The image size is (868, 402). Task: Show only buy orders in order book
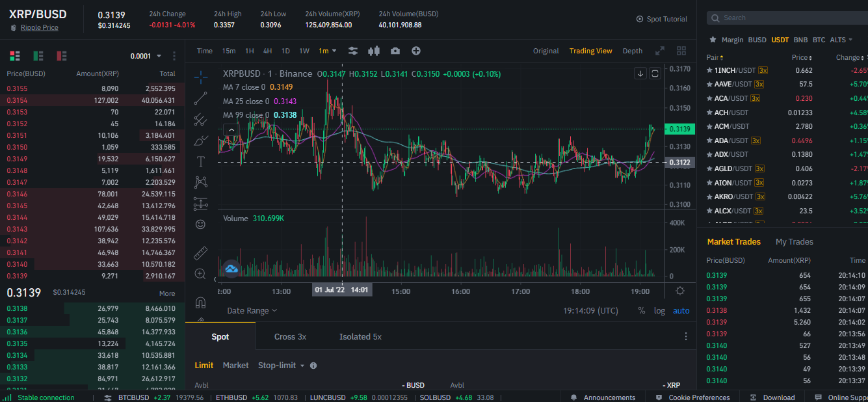pyautogui.click(x=38, y=56)
